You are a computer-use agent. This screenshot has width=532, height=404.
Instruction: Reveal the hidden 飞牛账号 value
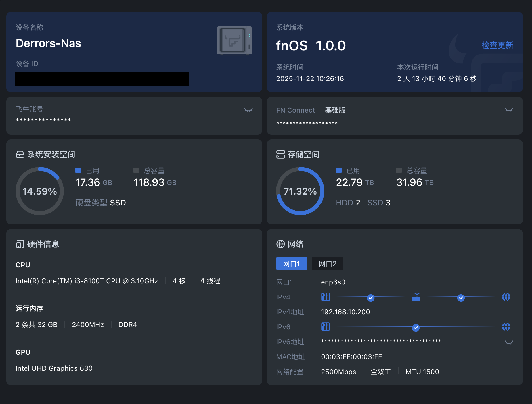click(x=248, y=110)
